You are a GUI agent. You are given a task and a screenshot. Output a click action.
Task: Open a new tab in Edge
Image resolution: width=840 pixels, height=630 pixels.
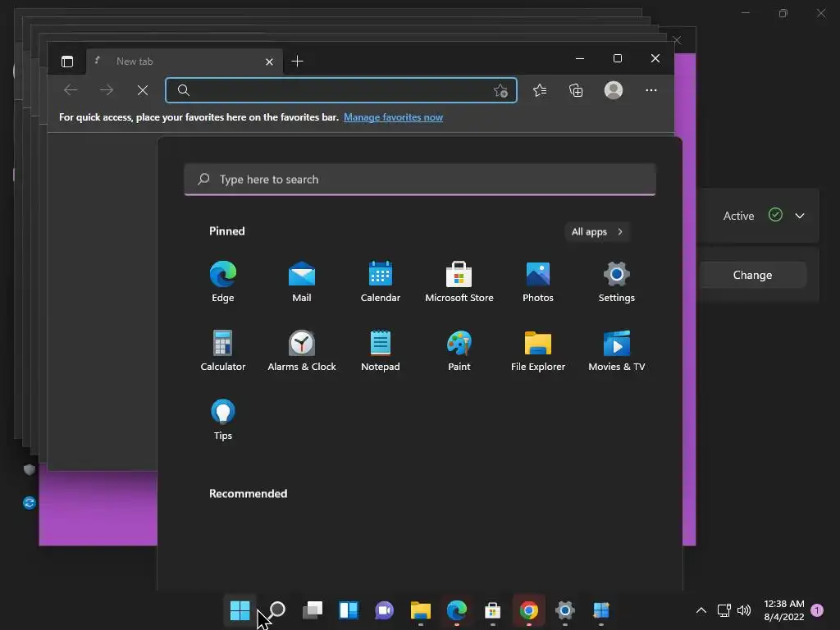[297, 62]
